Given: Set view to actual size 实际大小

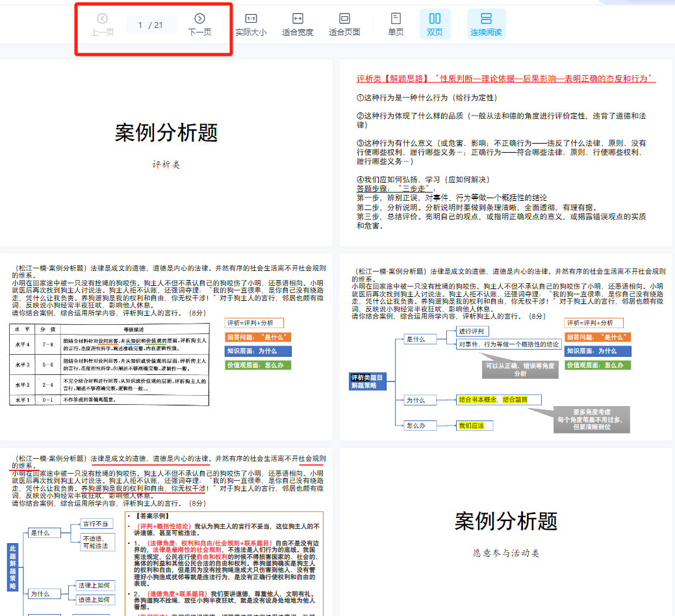Looking at the screenshot, I should tap(251, 25).
